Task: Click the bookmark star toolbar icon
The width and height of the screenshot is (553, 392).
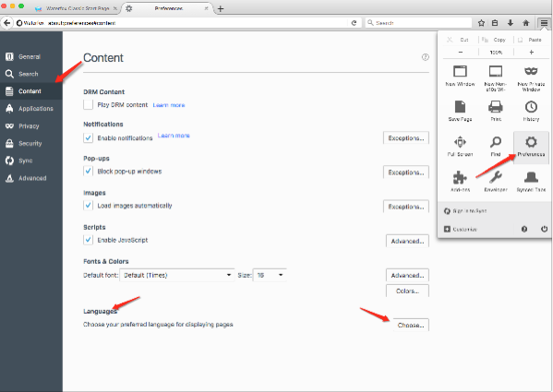Action: pyautogui.click(x=481, y=23)
